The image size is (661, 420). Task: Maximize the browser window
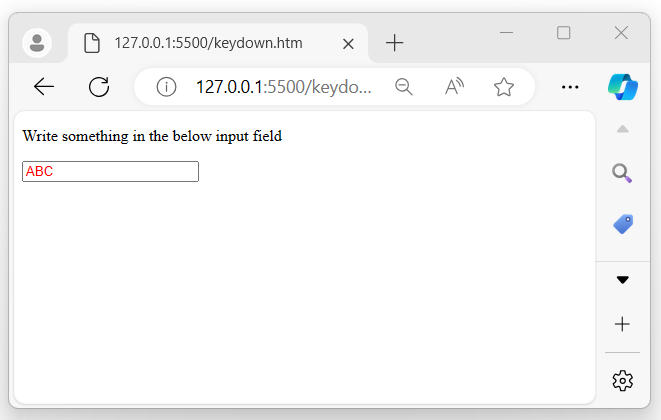[563, 33]
